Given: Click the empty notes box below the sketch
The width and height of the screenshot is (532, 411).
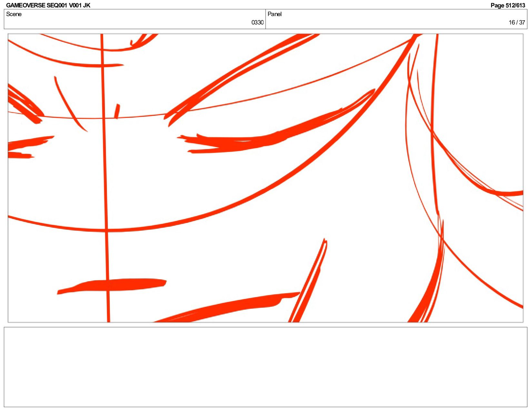Looking at the screenshot, I should [x=265, y=367].
